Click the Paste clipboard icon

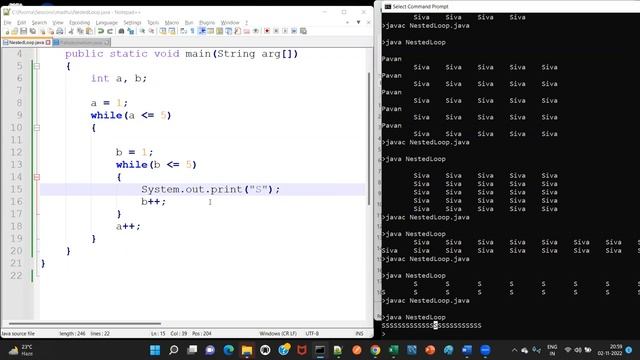[89, 31]
